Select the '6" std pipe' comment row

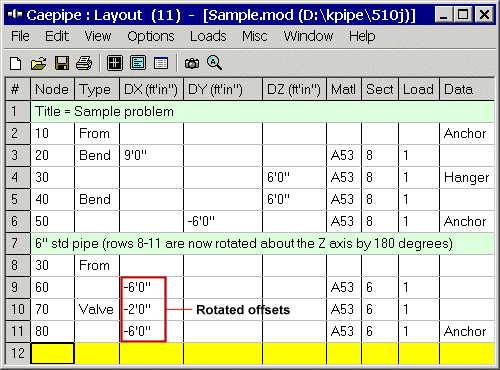[x=262, y=243]
